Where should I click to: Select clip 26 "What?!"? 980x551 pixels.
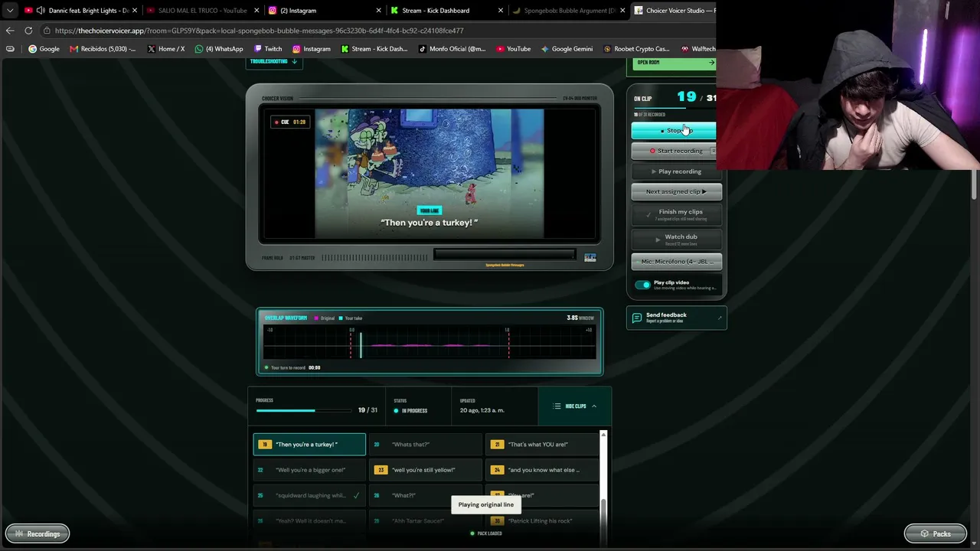coord(425,495)
